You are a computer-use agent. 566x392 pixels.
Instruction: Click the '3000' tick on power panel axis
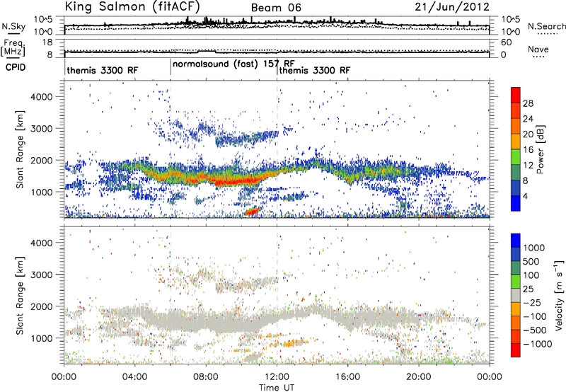pyautogui.click(x=42, y=129)
